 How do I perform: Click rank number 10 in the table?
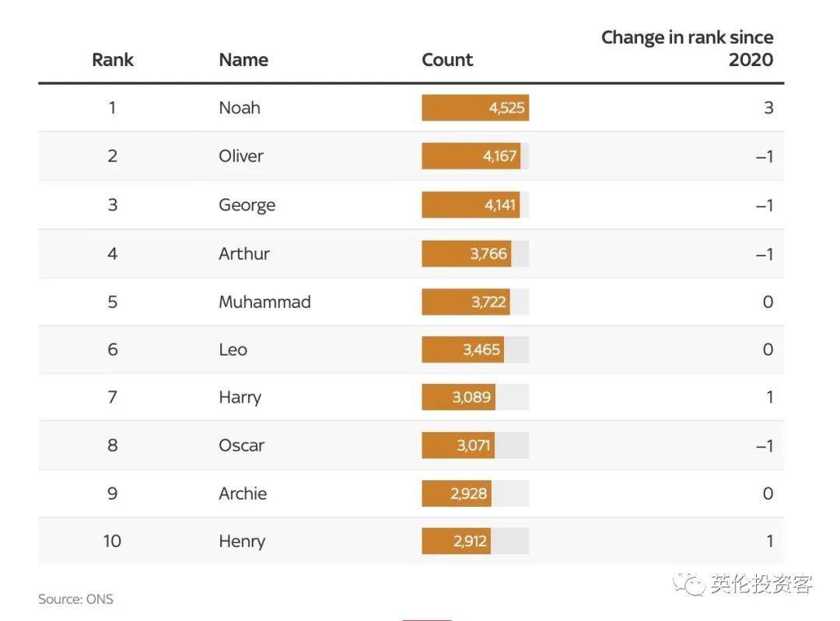[x=113, y=542]
